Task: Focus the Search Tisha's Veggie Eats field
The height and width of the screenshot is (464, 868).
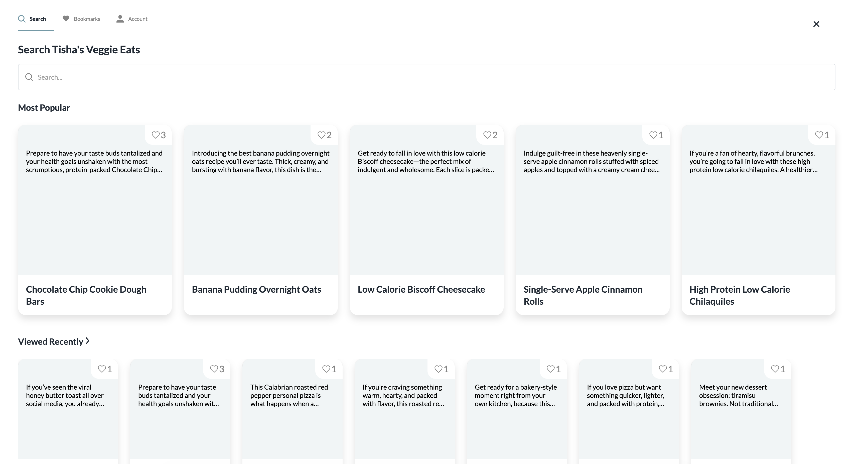Action: tap(426, 77)
